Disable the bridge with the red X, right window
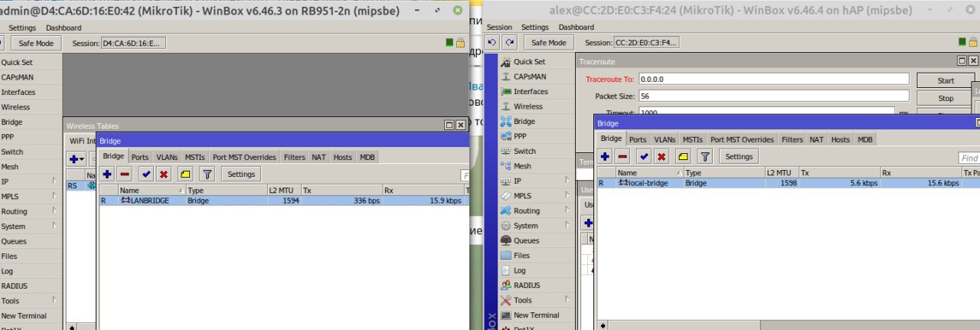Viewport: 980px width, 330px height. (x=661, y=156)
